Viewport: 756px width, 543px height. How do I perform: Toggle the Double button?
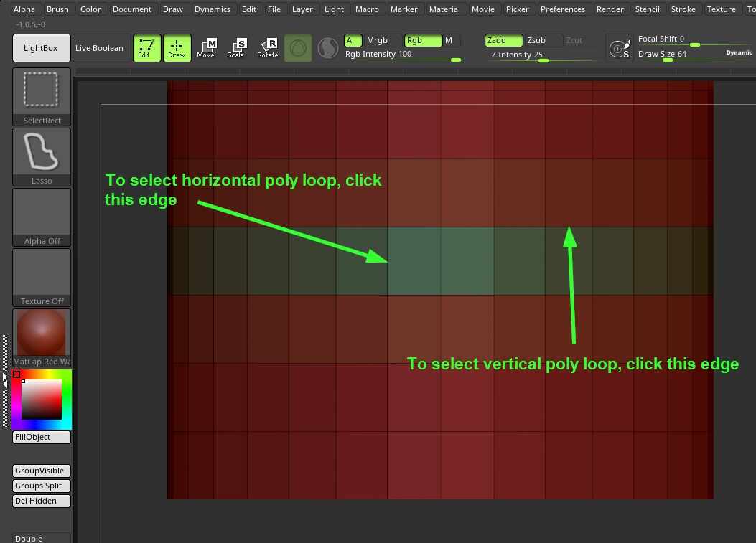[x=42, y=538]
